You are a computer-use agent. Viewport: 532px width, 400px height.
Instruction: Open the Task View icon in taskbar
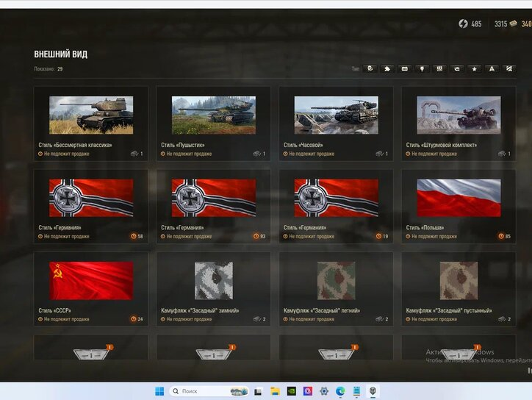click(x=258, y=391)
